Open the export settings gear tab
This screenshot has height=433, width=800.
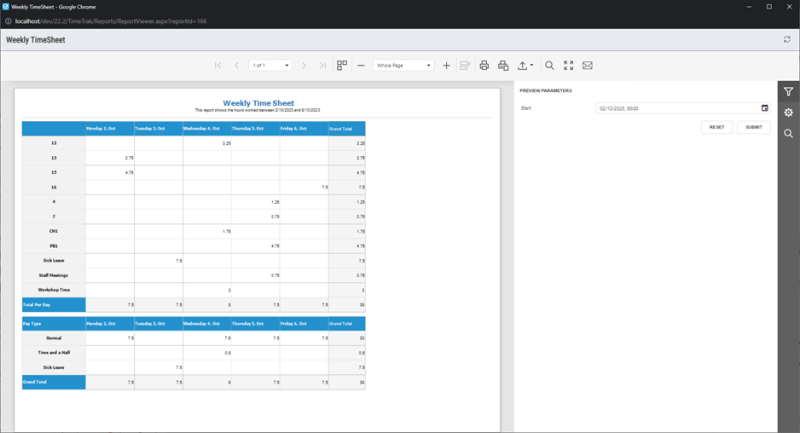click(x=789, y=113)
